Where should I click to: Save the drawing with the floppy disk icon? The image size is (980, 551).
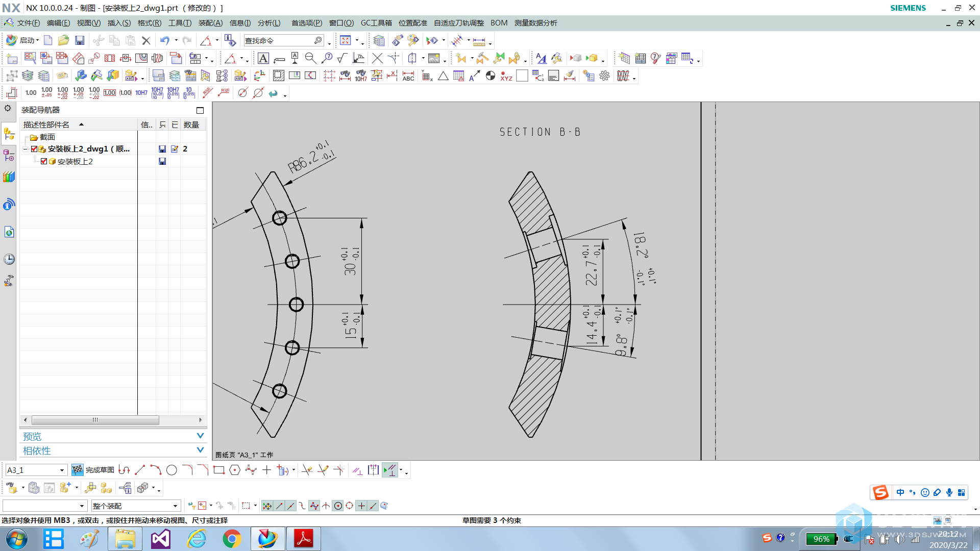point(80,40)
